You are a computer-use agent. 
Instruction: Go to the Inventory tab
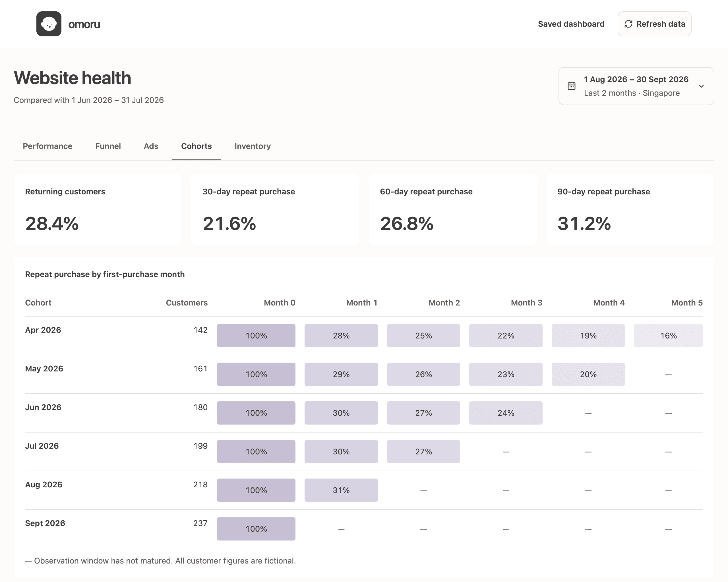click(253, 146)
